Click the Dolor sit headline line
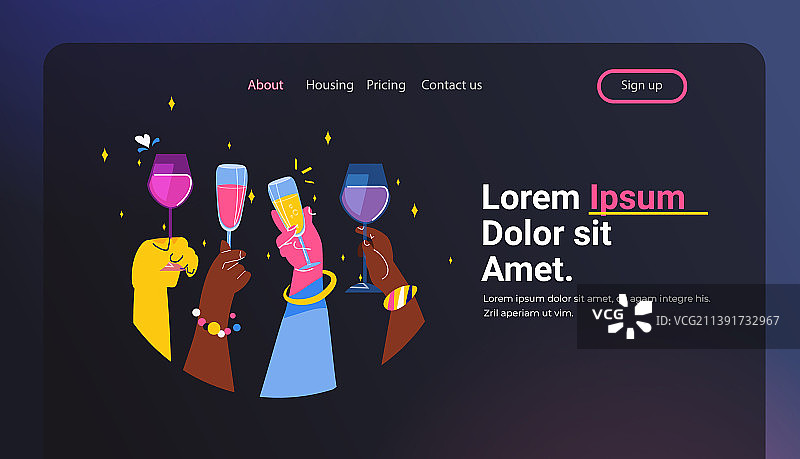 point(546,234)
